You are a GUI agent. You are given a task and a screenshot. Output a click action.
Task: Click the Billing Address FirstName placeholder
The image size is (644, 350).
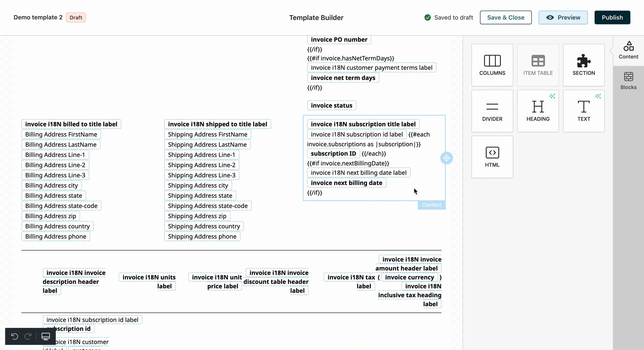[x=61, y=134]
